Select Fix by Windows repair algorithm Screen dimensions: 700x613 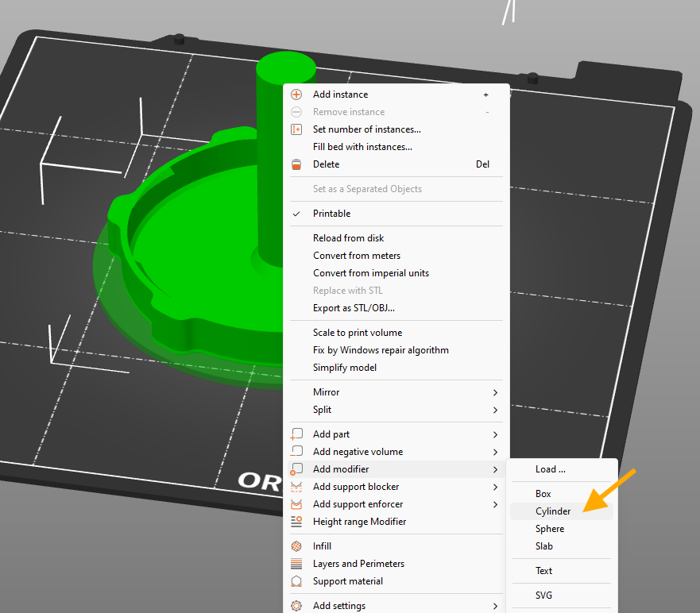[381, 350]
